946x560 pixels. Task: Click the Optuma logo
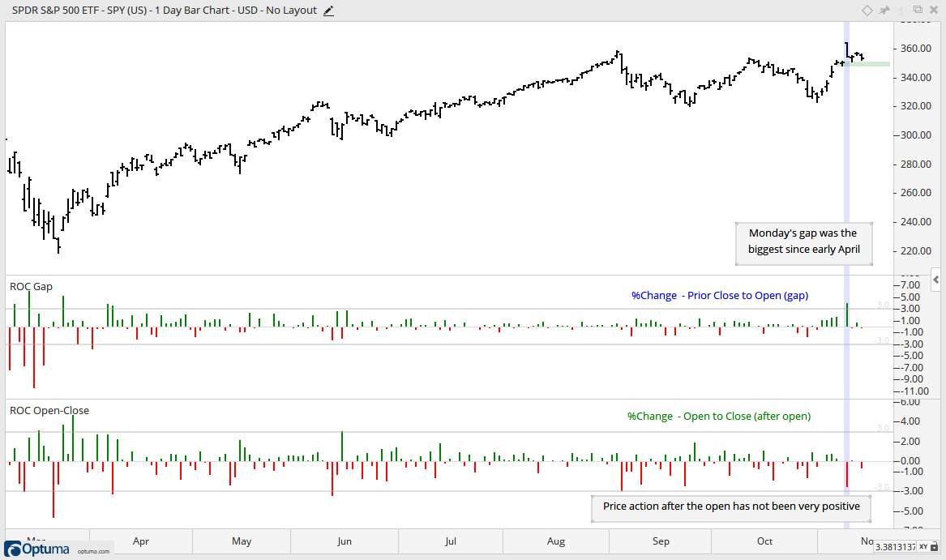coord(36,549)
